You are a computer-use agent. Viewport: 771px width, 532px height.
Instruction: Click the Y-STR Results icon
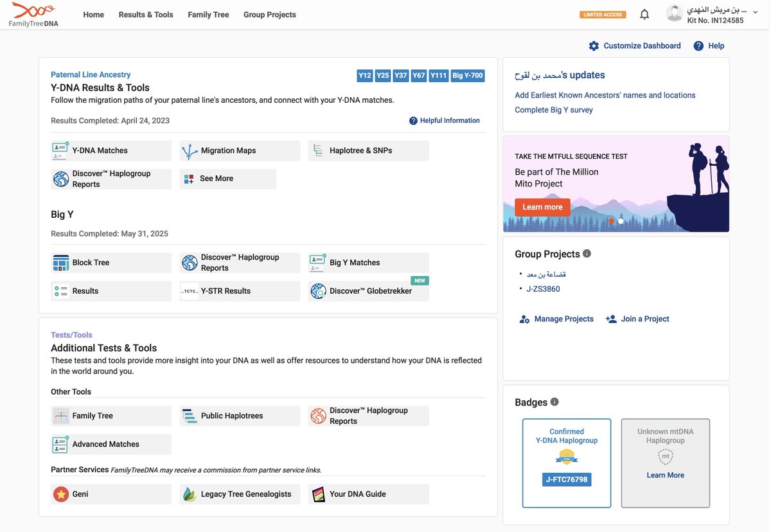pos(190,291)
